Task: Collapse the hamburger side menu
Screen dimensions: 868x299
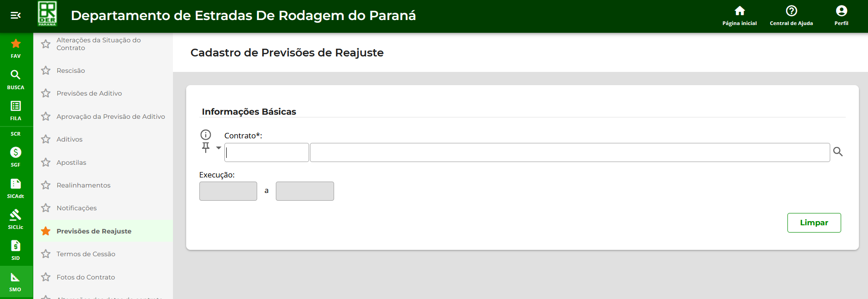Action: pyautogui.click(x=15, y=15)
